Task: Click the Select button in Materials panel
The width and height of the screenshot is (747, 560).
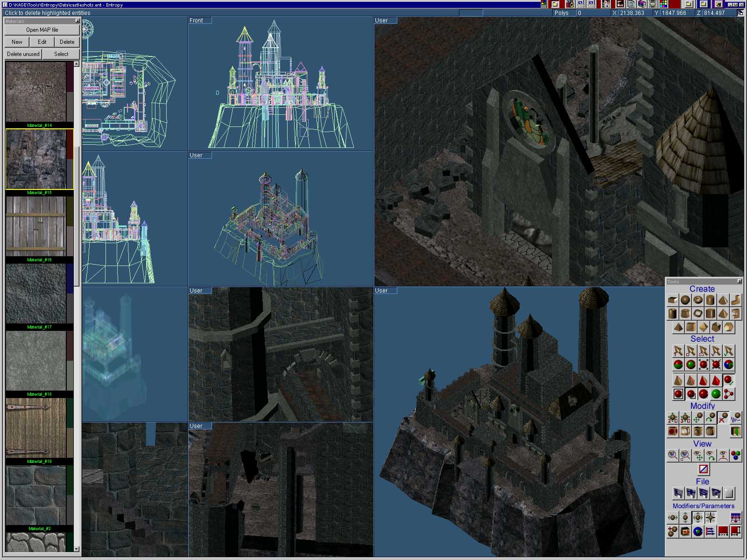Action: point(61,54)
